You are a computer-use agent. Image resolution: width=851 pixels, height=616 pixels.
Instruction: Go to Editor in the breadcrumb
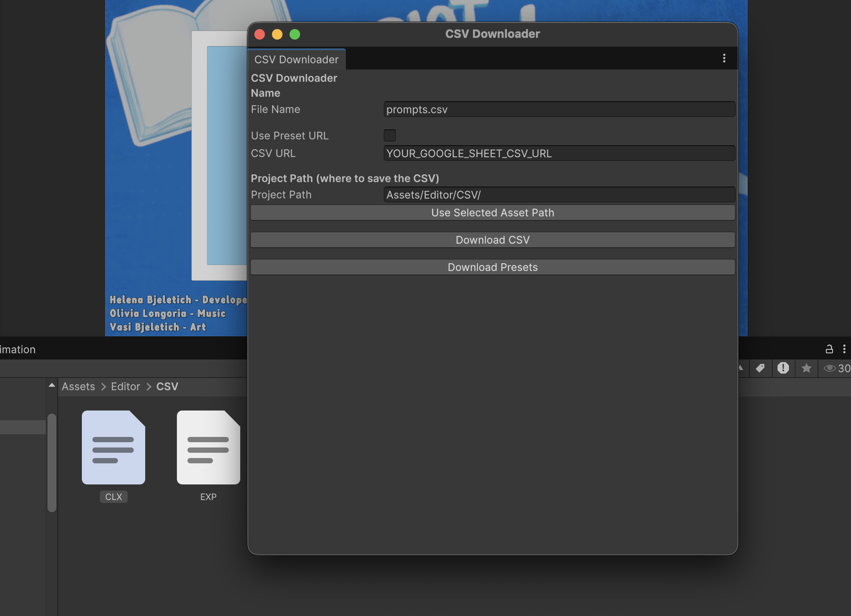coord(125,387)
